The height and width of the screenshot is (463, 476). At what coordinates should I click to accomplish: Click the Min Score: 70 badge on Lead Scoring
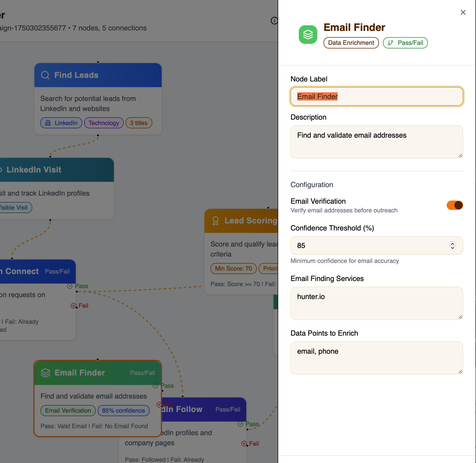(233, 269)
